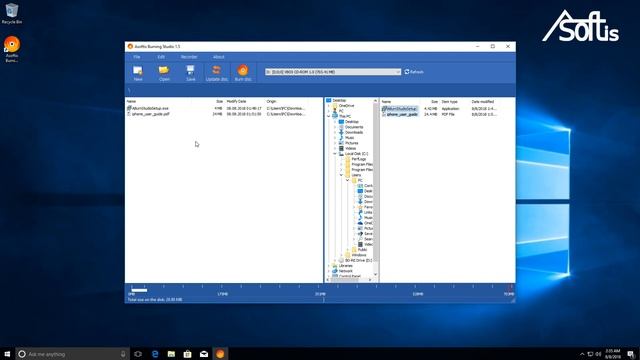Expand the Network tree node
The height and width of the screenshot is (360, 640).
(x=329, y=271)
